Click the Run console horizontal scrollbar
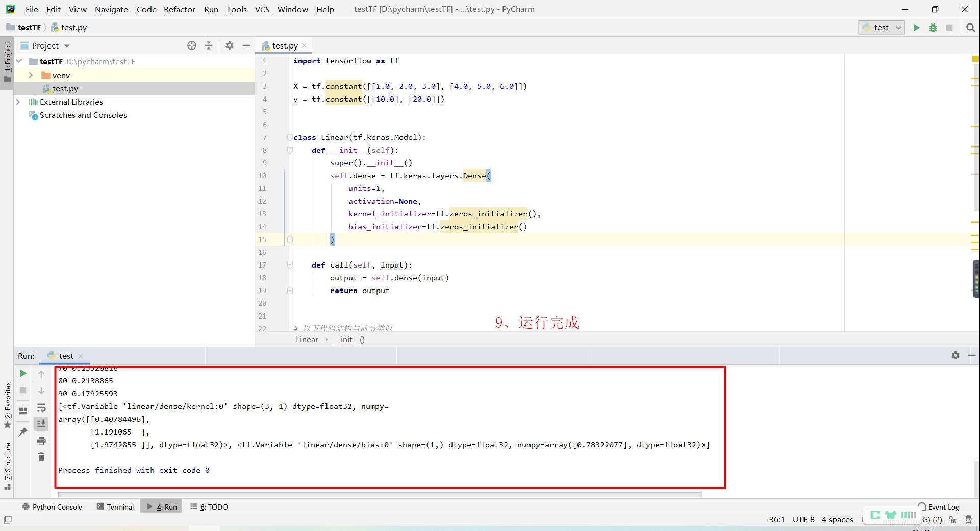 coord(380,495)
